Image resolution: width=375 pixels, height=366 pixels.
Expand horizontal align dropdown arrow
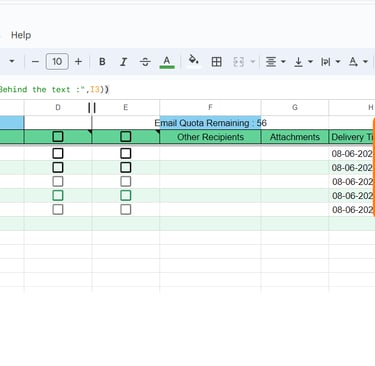pos(283,62)
